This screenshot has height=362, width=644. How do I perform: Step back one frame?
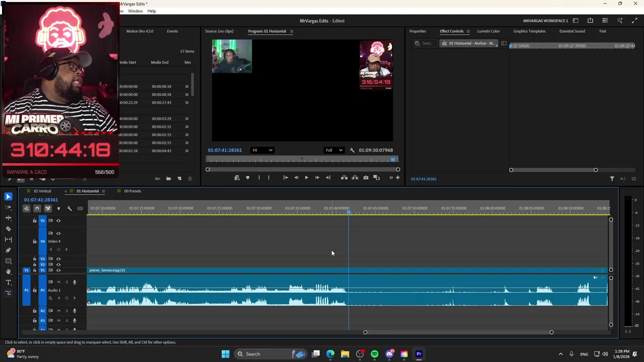pos(296,177)
